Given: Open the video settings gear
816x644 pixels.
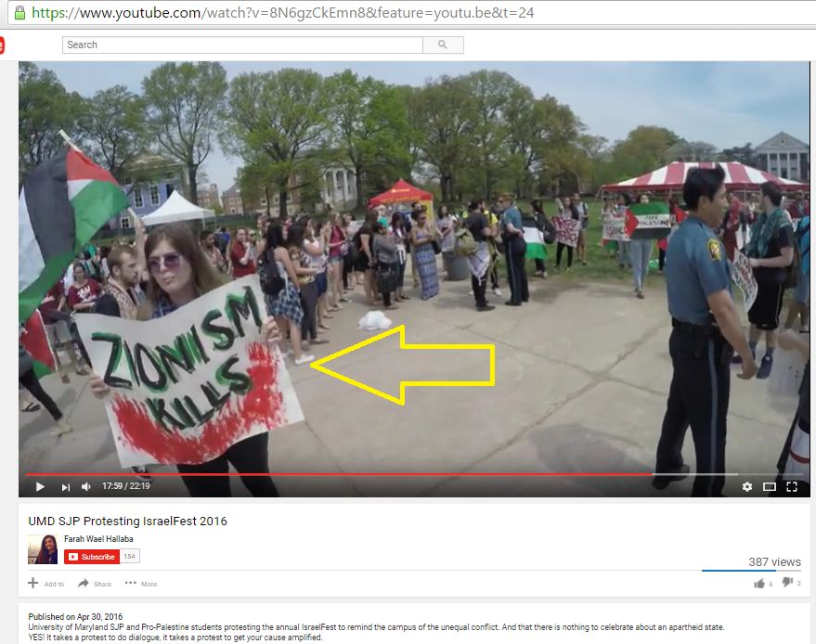Looking at the screenshot, I should (x=747, y=487).
